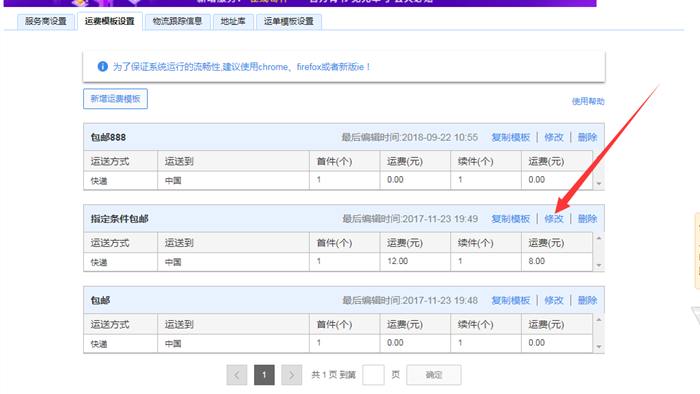Image resolution: width=700 pixels, height=394 pixels.
Task: Go to next page with right chevron
Action: 292,375
